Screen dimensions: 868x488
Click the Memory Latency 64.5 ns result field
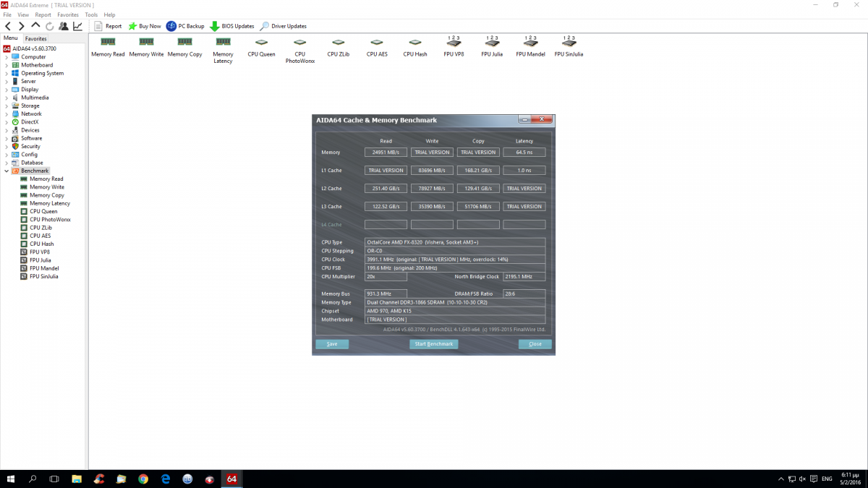click(524, 153)
